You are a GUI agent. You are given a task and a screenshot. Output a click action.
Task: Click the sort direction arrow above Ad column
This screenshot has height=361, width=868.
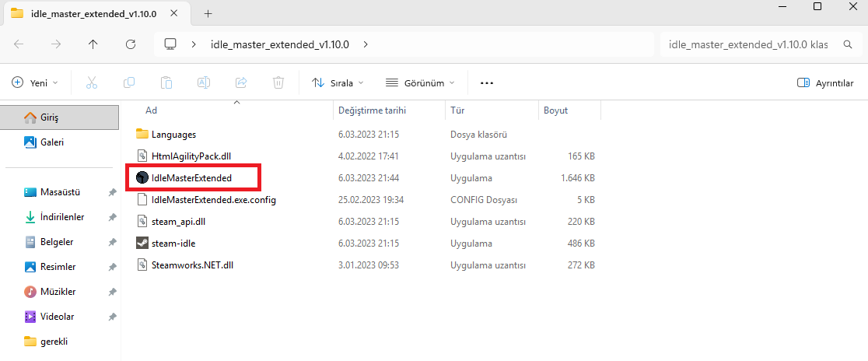(237, 103)
